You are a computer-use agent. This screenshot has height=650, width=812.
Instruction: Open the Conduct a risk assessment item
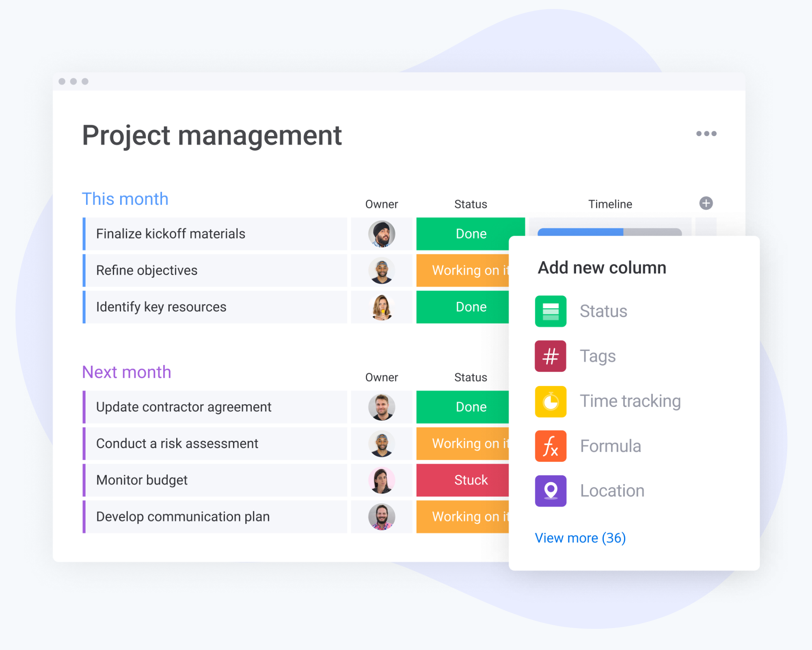[x=215, y=444]
